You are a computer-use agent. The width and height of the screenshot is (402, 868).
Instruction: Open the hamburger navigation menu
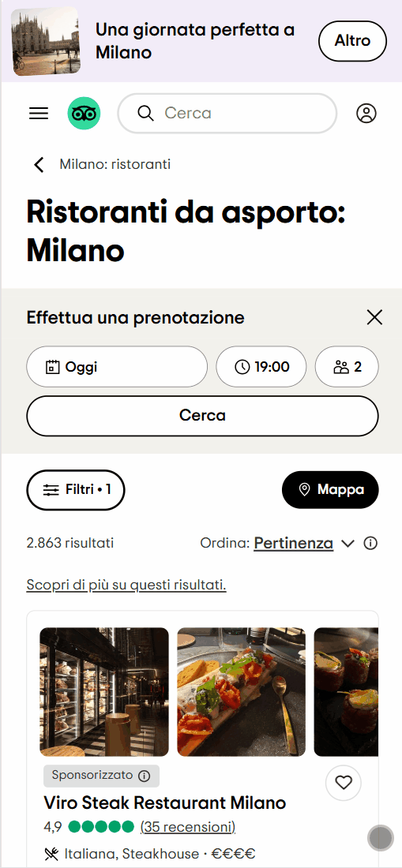(39, 114)
